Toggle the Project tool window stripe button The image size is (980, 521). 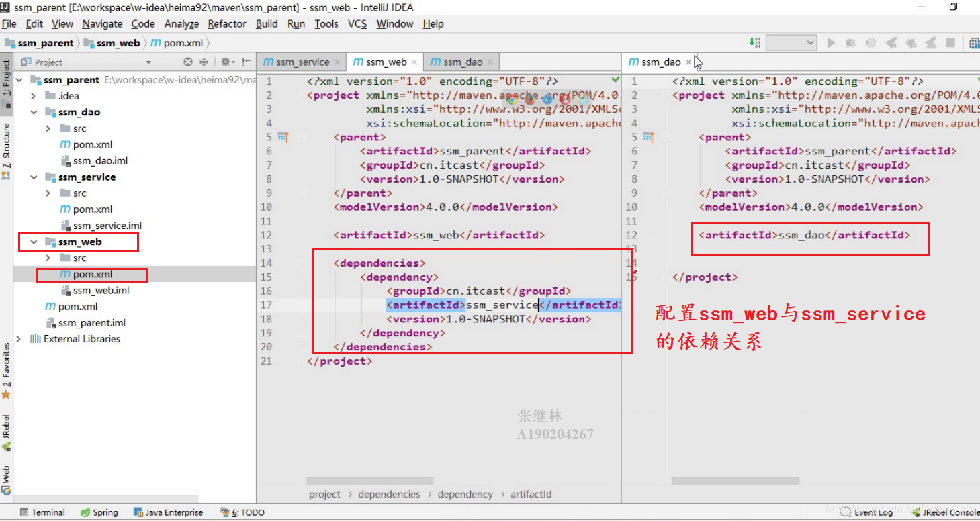pos(6,83)
